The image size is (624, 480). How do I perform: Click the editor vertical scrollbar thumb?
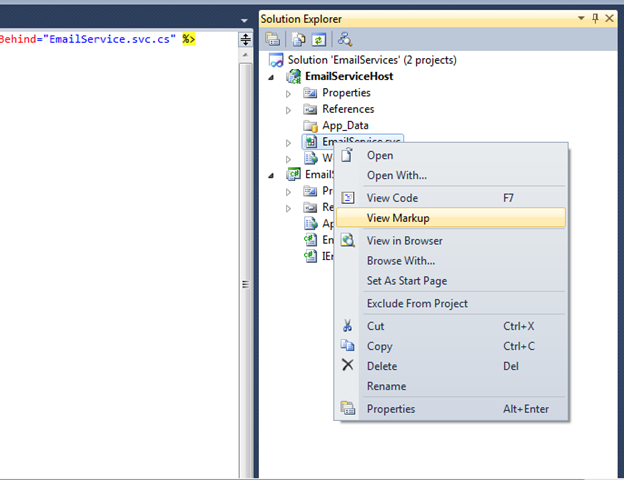click(x=246, y=271)
